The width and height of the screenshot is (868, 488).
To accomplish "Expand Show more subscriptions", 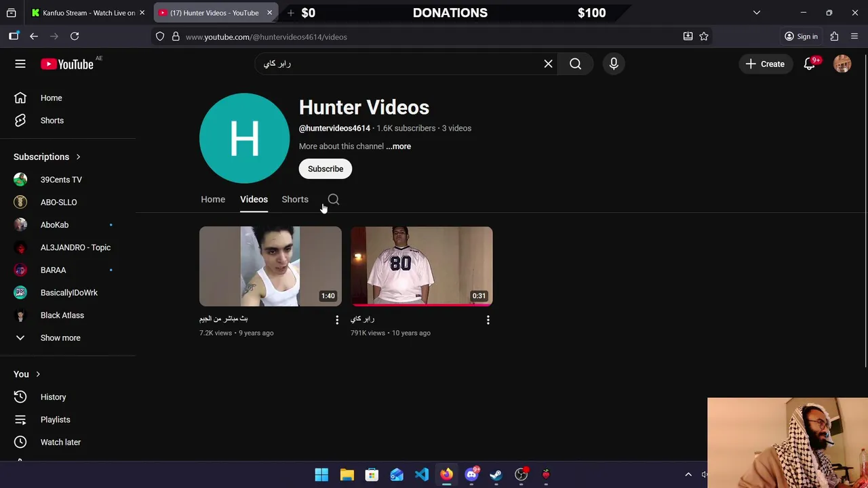I will (x=68, y=338).
